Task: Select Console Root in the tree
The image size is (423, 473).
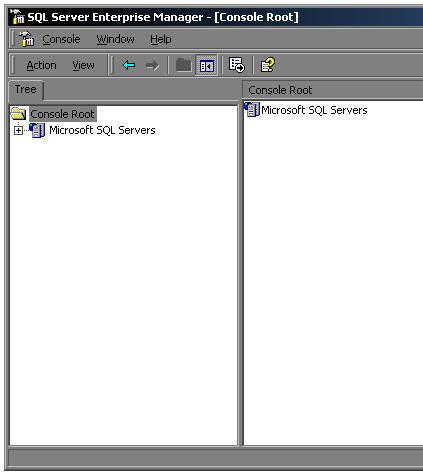Action: [x=63, y=114]
